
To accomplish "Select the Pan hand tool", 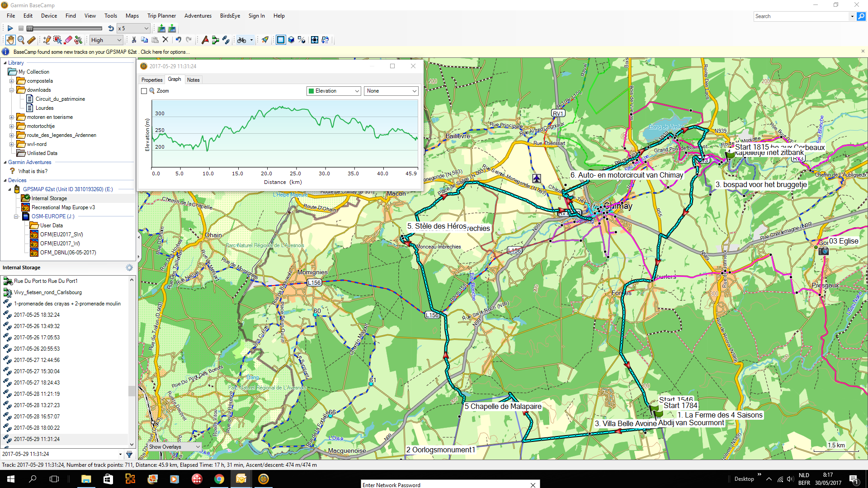I will tap(10, 40).
